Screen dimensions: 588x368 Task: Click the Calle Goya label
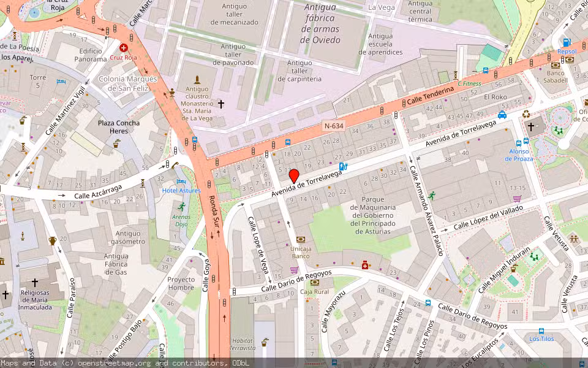206,275
